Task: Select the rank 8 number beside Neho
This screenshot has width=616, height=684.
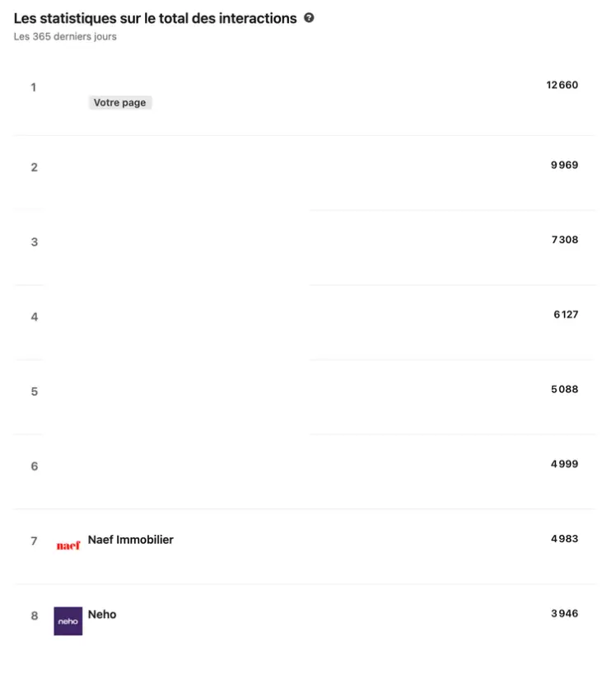Action: 35,616
